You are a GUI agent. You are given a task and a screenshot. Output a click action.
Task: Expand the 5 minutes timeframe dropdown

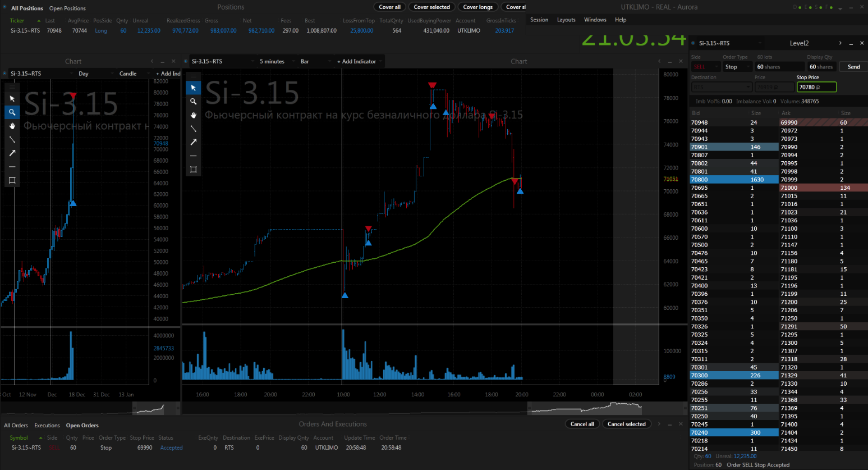coord(275,61)
